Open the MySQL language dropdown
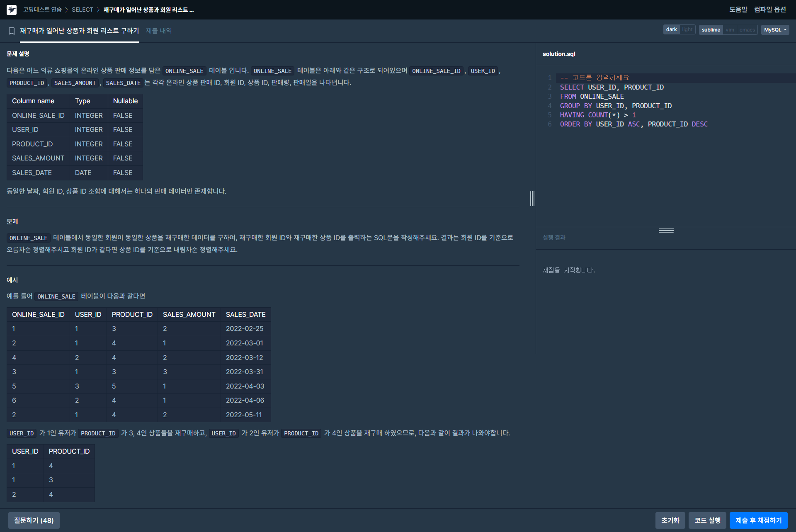Viewport: 796px width, 532px height. 775,30
